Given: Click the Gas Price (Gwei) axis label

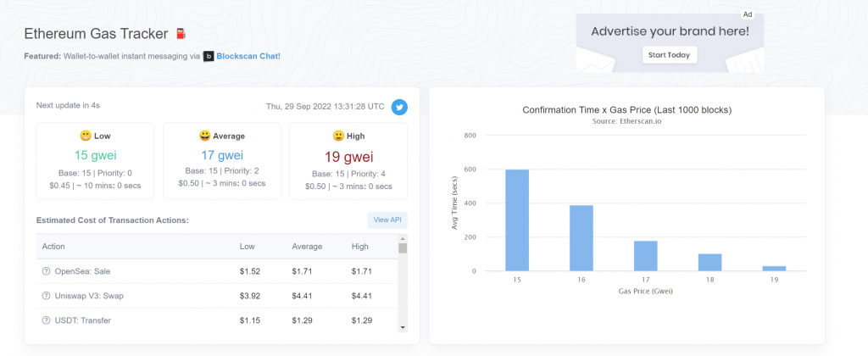Looking at the screenshot, I should (x=645, y=292).
